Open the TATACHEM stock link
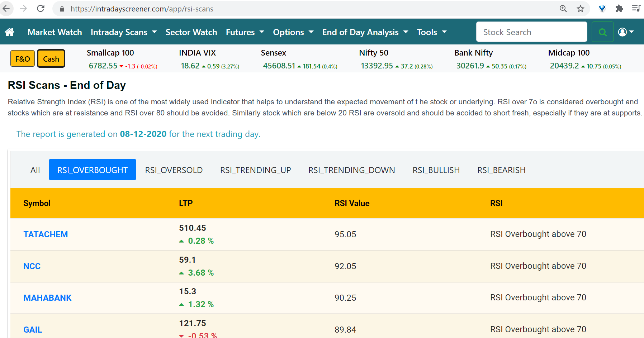Viewport: 644px width, 338px height. (x=46, y=234)
